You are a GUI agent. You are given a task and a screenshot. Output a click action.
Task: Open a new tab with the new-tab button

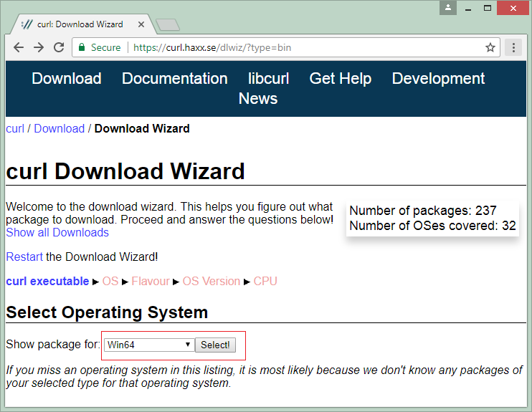(x=168, y=25)
